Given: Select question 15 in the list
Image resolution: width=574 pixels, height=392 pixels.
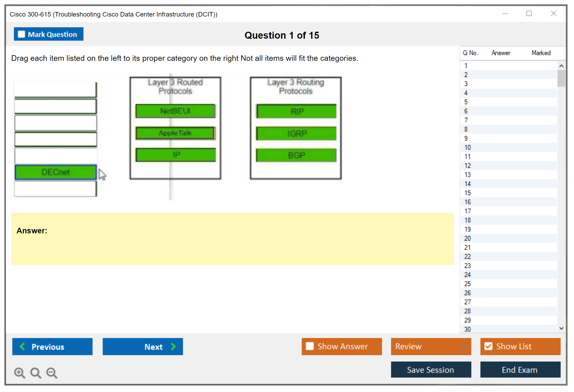Looking at the screenshot, I should click(467, 193).
